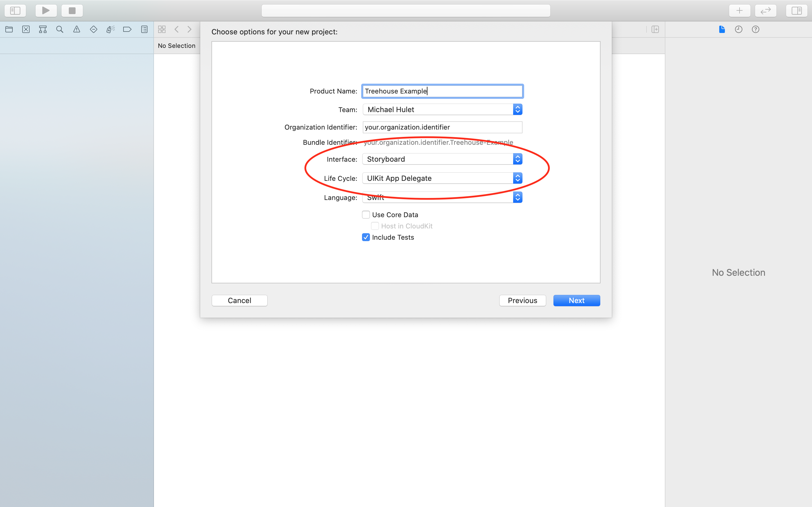Click the Next button
The image size is (812, 507).
[576, 301]
